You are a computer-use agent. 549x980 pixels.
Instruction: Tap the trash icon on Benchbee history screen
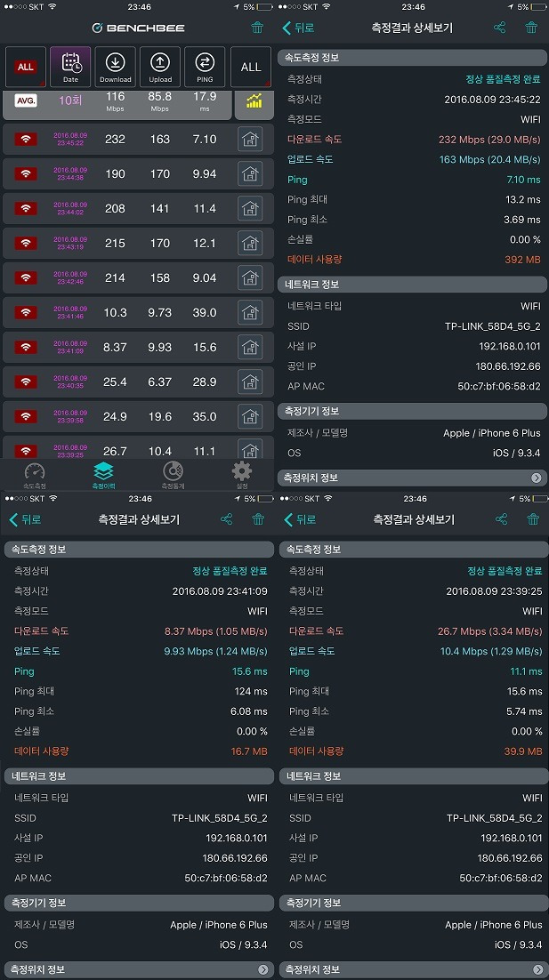(x=257, y=28)
